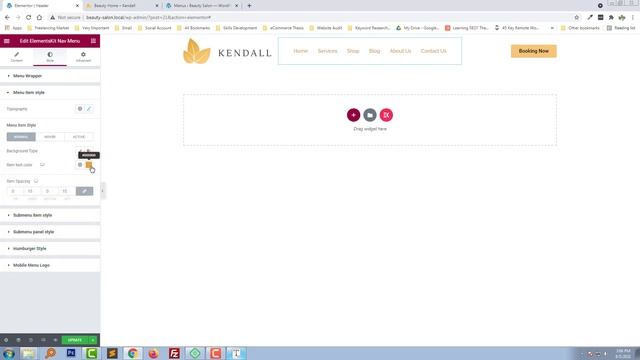Open the Skills Development bookmark folder
Screen dimensions: 640x360
click(236, 28)
